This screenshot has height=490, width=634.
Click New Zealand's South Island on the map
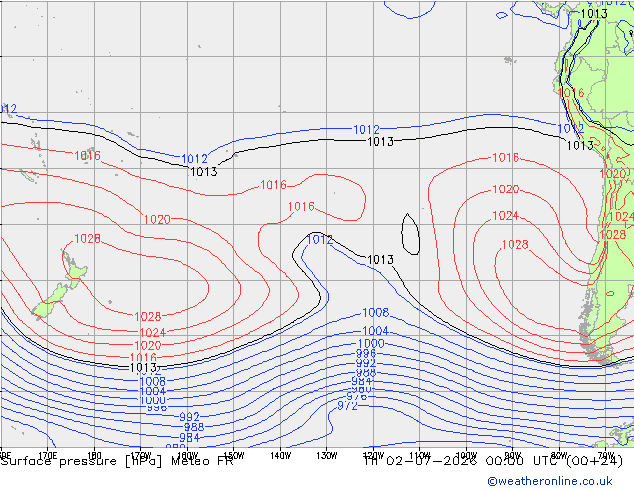(49, 302)
